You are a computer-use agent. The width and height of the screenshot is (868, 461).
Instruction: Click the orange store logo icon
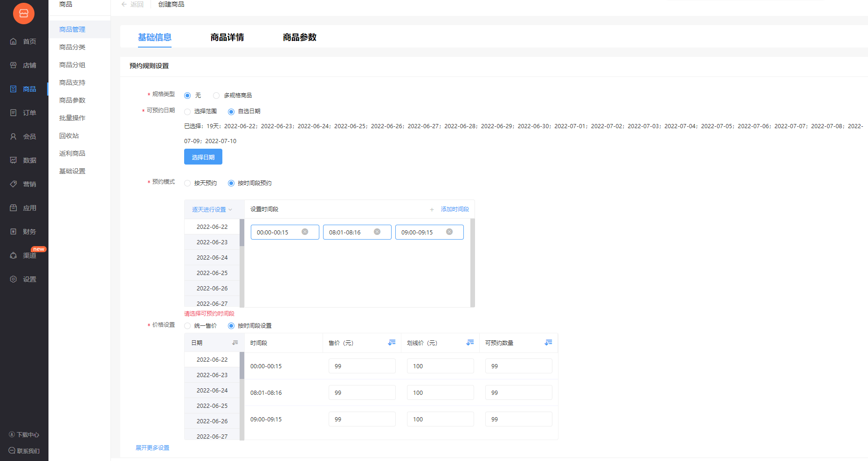[24, 13]
